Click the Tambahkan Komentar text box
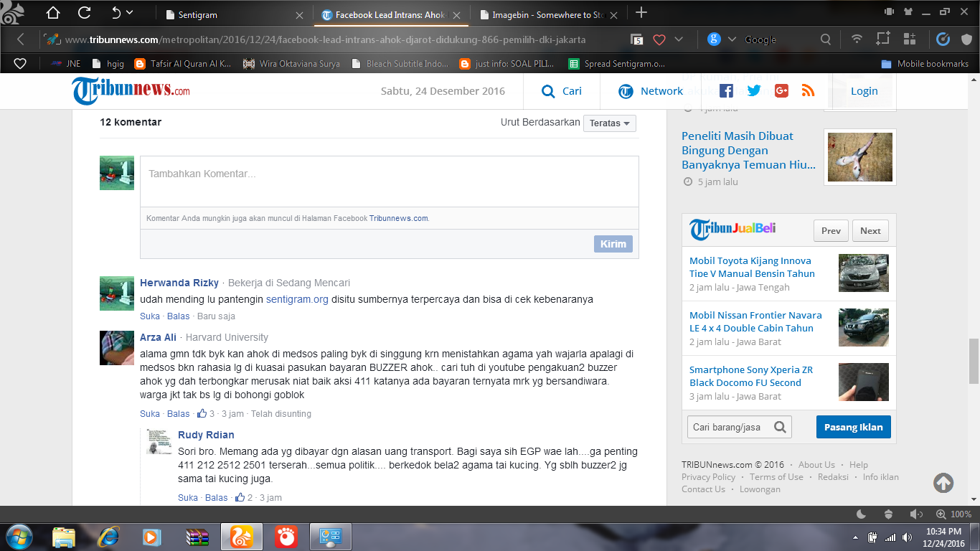 click(390, 182)
